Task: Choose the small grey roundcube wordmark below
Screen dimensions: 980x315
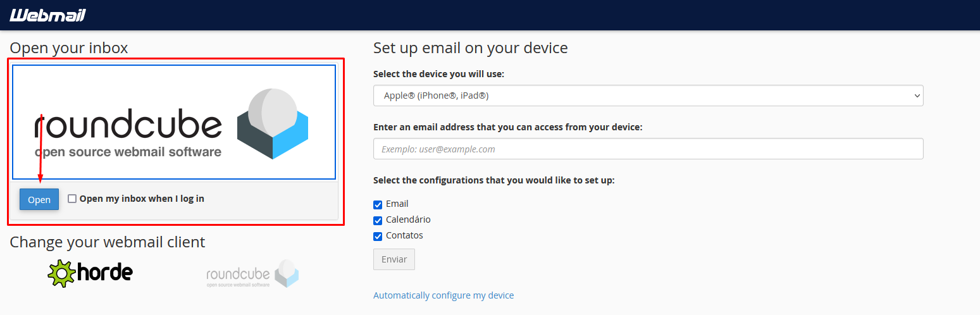Action: pyautogui.click(x=239, y=275)
